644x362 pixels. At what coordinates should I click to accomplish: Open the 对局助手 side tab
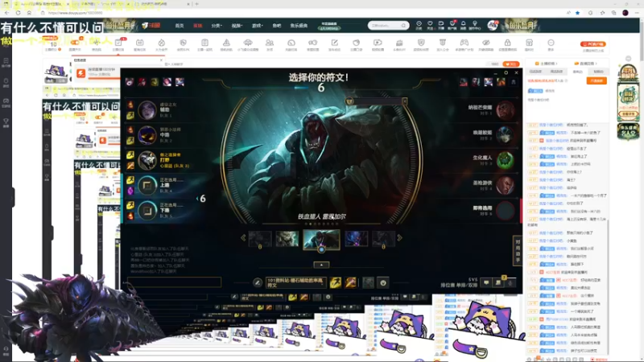(x=518, y=251)
